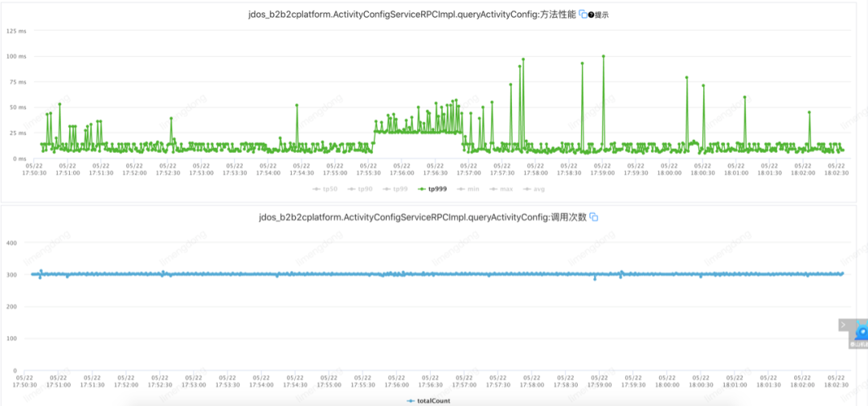Toggle the tp50 legend series
868x406 pixels.
[325, 189]
